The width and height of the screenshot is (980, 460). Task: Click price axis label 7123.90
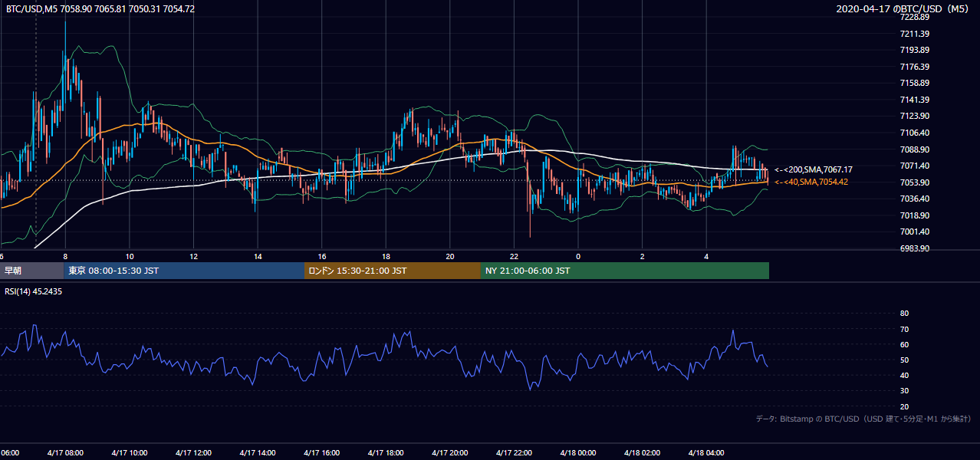click(x=915, y=116)
